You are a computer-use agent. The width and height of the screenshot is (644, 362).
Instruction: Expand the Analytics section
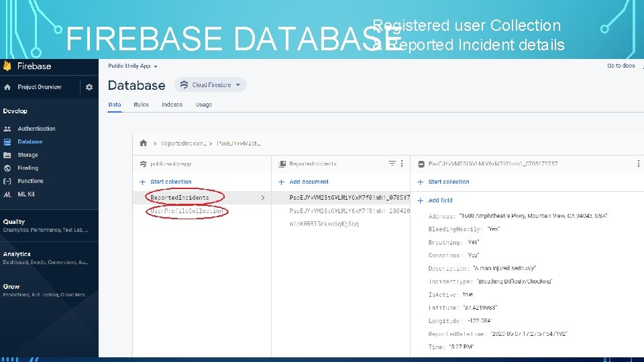[45, 257]
